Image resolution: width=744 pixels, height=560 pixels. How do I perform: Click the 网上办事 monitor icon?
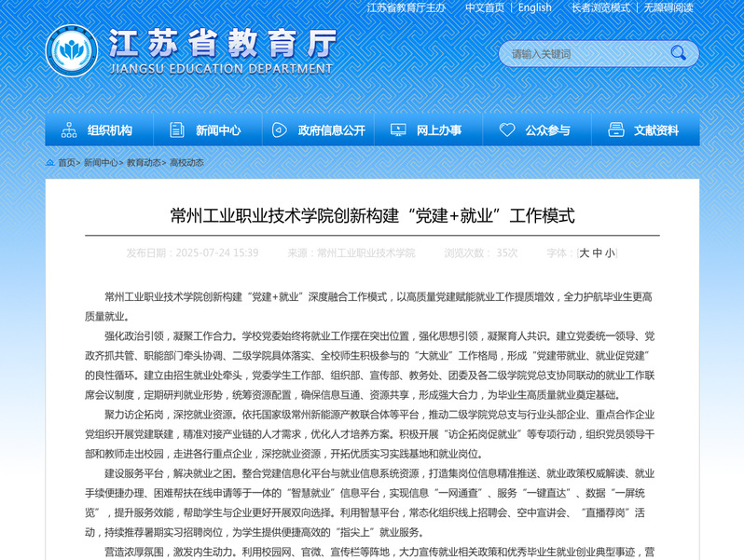[x=398, y=130]
